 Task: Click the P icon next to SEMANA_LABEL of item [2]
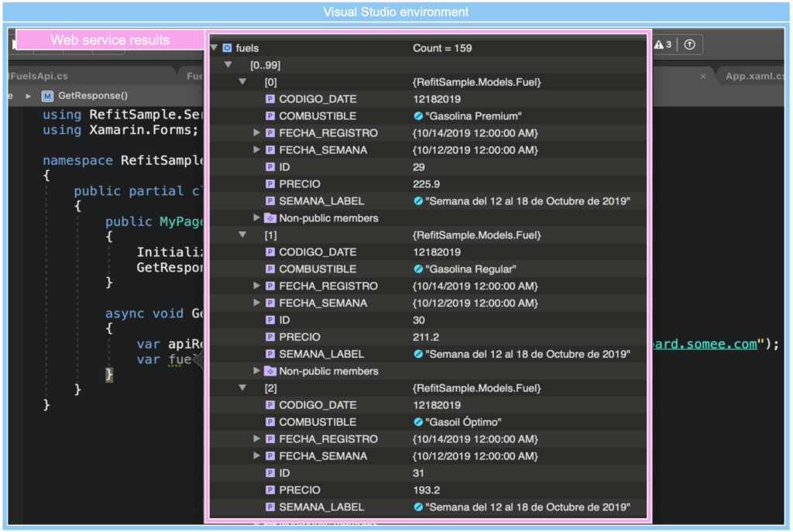click(271, 507)
